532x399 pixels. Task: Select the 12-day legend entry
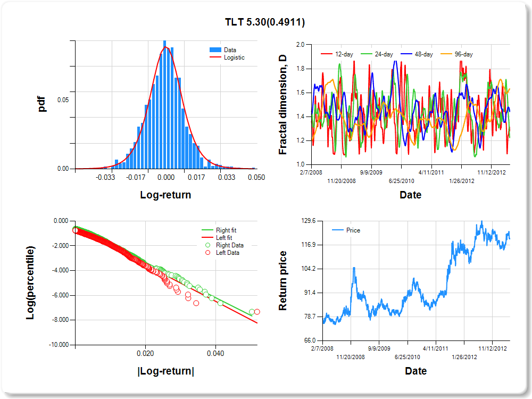coord(337,54)
